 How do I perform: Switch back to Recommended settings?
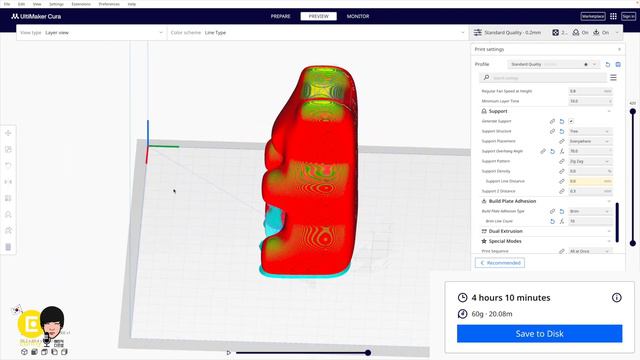[500, 263]
